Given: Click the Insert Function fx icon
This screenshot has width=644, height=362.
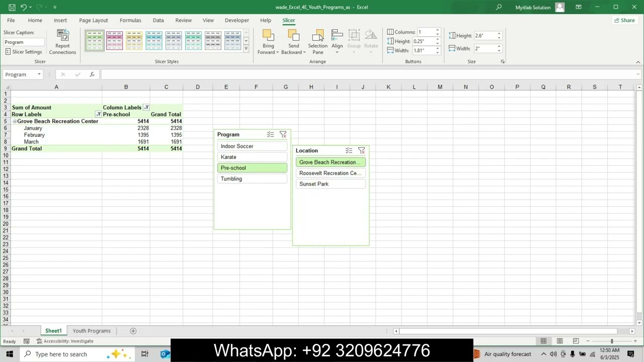Looking at the screenshot, I should point(92,74).
